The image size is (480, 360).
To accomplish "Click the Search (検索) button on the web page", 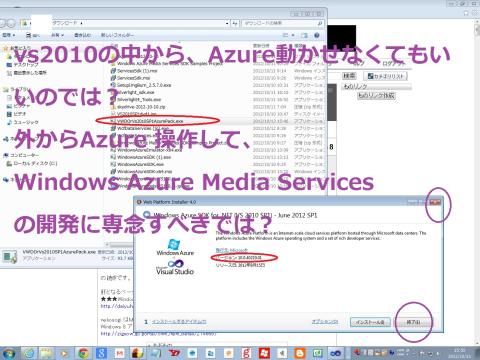I will coord(349,76).
